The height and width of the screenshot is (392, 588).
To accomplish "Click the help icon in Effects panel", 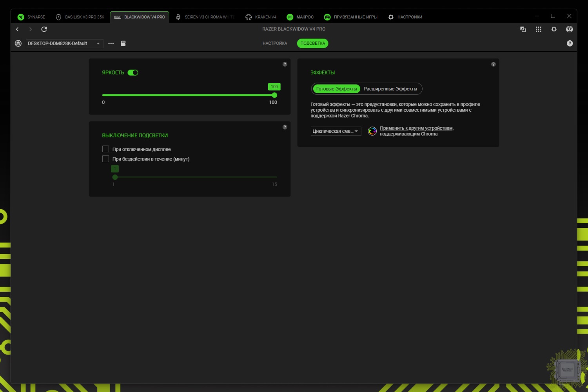I will point(493,64).
